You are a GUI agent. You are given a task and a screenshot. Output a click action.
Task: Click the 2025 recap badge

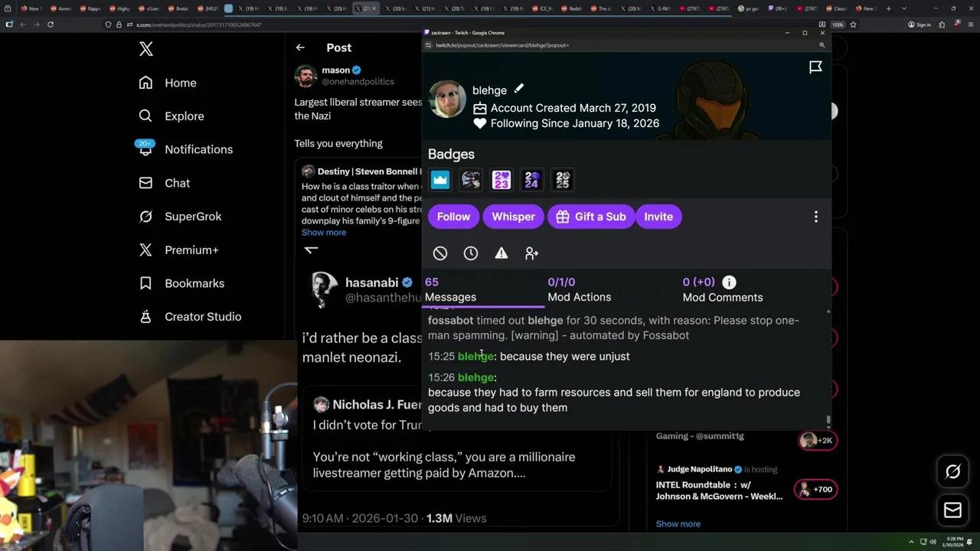click(x=563, y=180)
